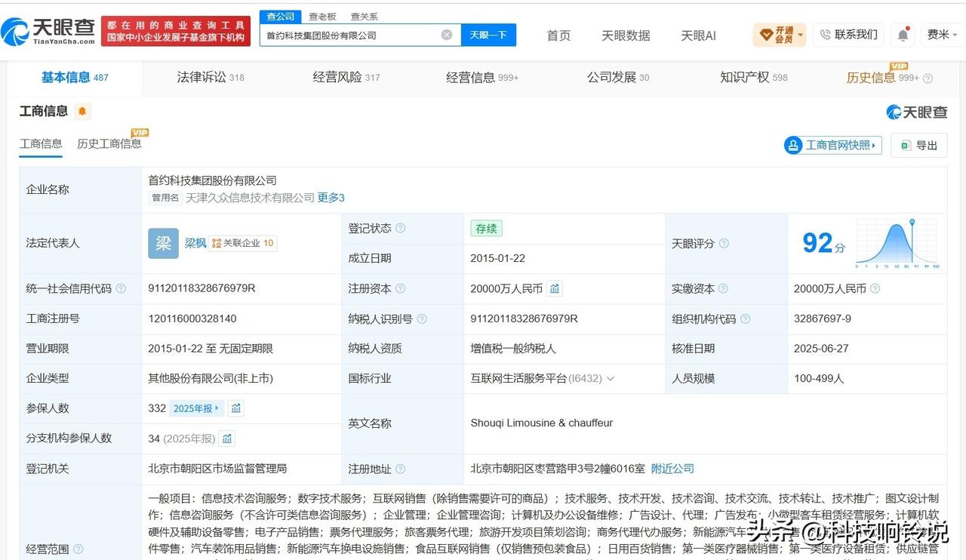The image size is (966, 560).
Task: Switch to the 法律诉讼 tab
Action: [x=211, y=78]
